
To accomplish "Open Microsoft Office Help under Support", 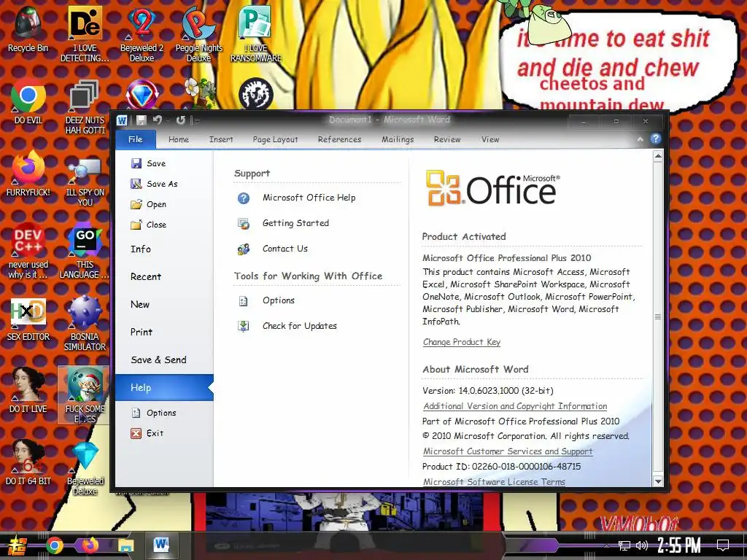I will 296,198.
